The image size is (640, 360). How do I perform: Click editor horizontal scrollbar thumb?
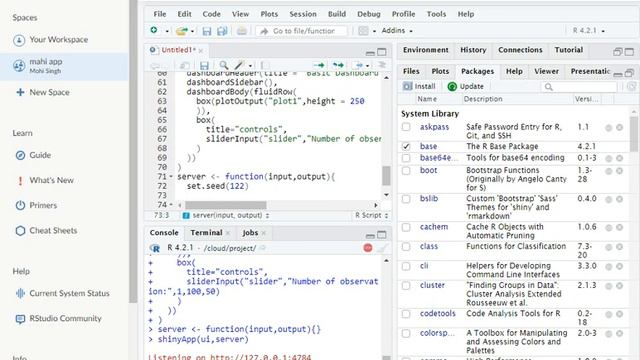(x=226, y=205)
